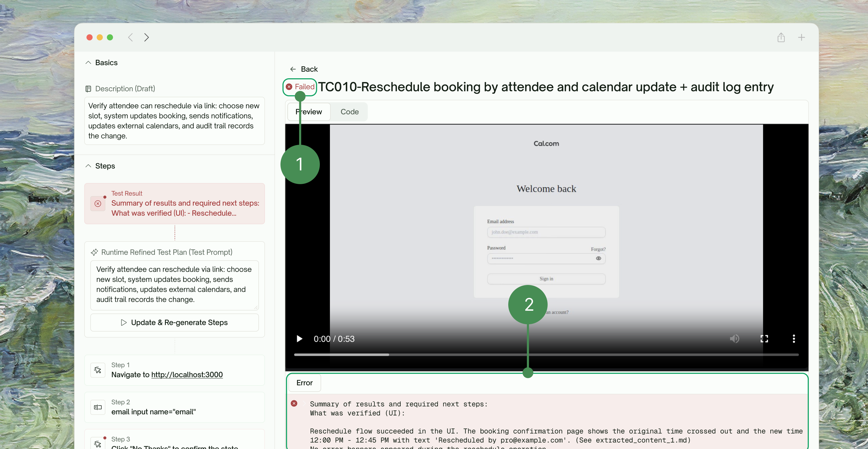868x449 pixels.
Task: Click the Test Result failed X icon
Action: [x=98, y=203]
